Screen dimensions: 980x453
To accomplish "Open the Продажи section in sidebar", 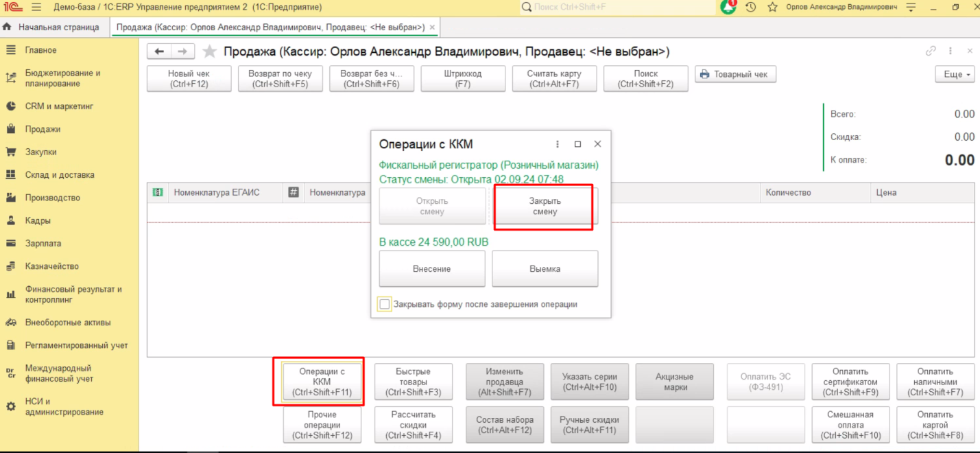I will 43,129.
